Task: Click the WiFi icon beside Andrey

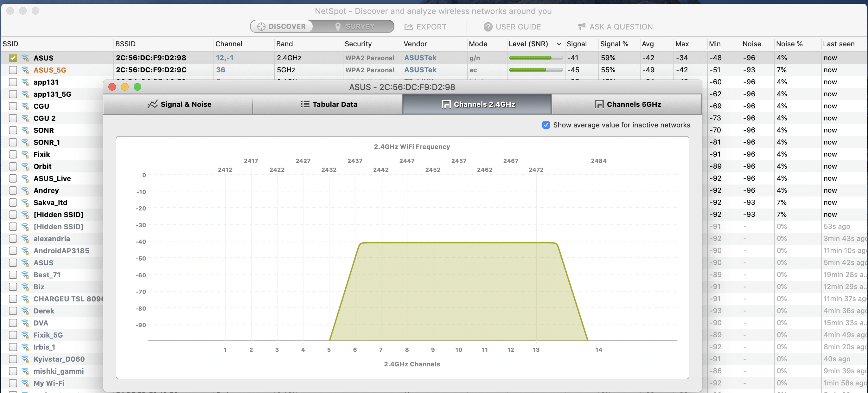Action: pos(25,190)
